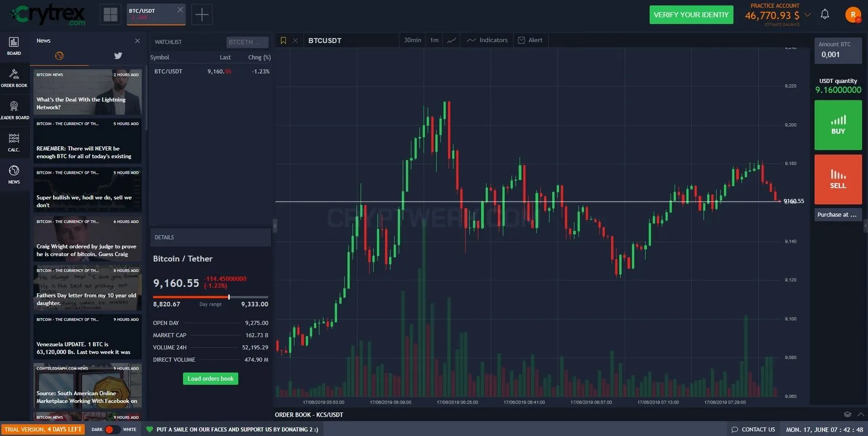Click the Market Cap value 162.73 B
This screenshot has width=868, height=436.
[257, 336]
